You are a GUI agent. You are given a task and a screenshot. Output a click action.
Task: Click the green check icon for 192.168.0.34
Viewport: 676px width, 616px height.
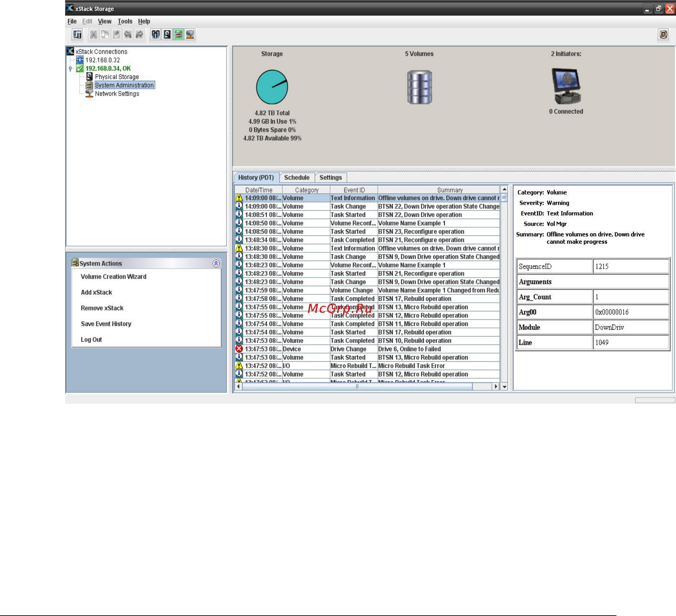[x=80, y=68]
